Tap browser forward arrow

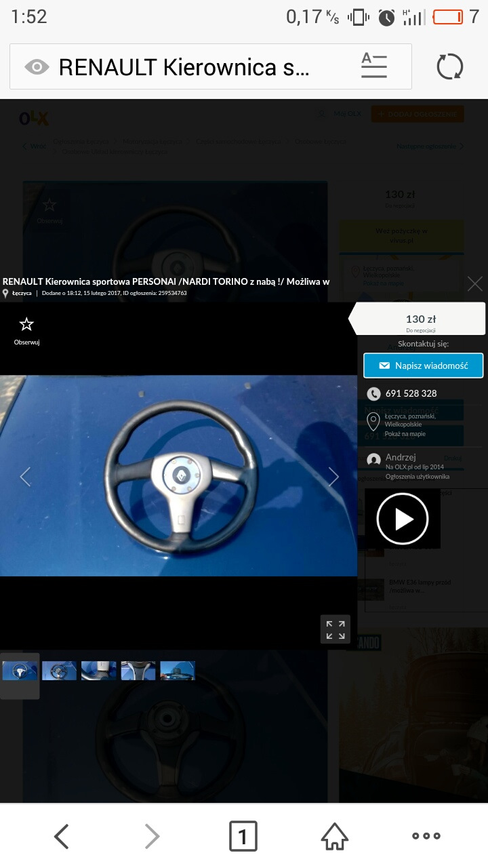(x=152, y=836)
